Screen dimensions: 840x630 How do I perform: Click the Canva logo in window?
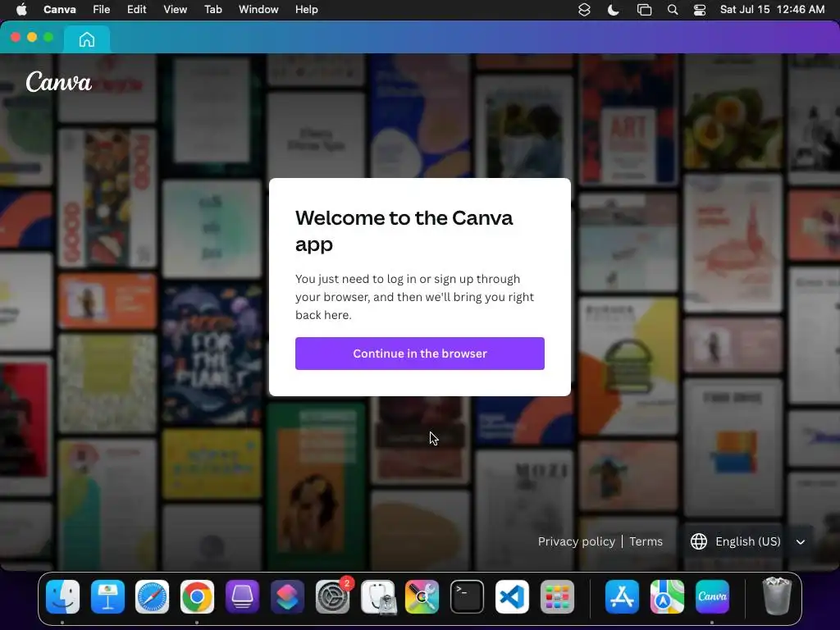(x=59, y=82)
